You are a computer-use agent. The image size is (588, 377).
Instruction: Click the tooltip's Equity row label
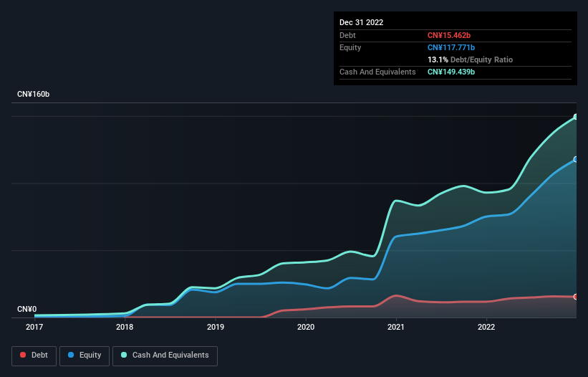(350, 47)
